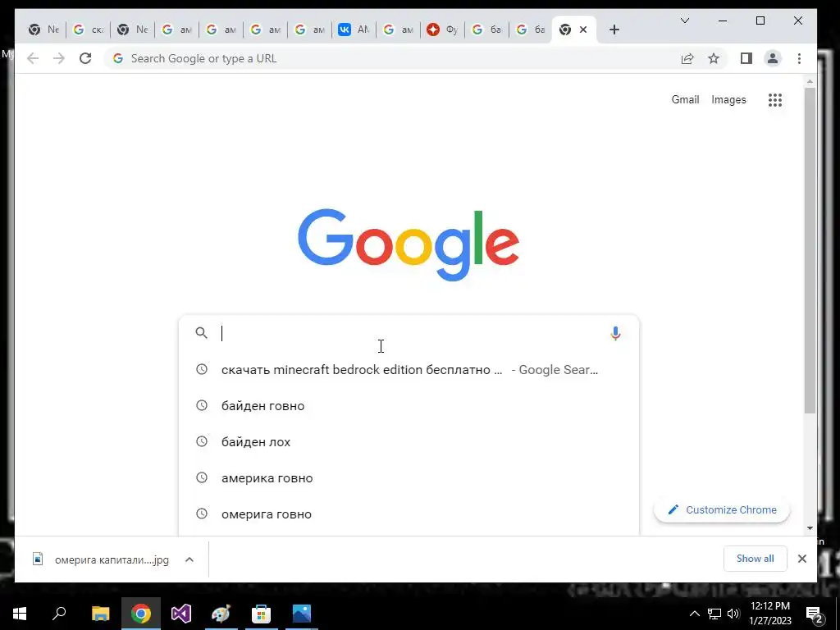Click the magnifier icon in the search box
Viewport: 840px width, 630px height.
[x=202, y=333]
